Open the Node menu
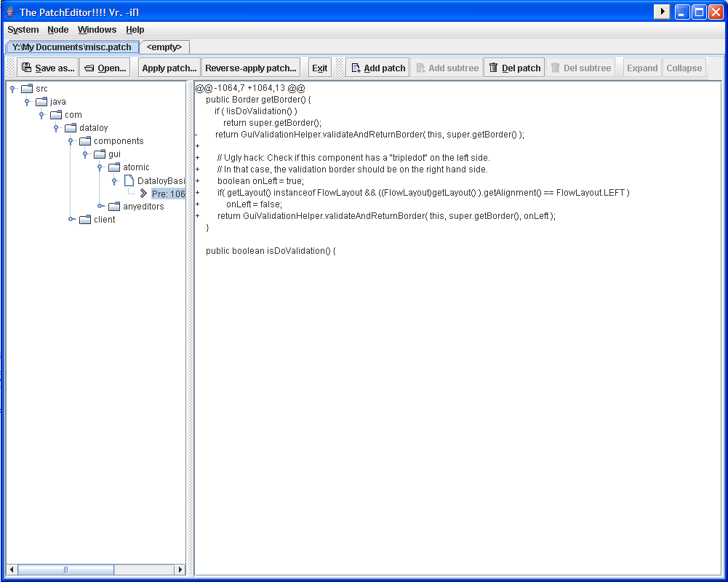Viewport: 728px width, 582px height. click(x=58, y=30)
